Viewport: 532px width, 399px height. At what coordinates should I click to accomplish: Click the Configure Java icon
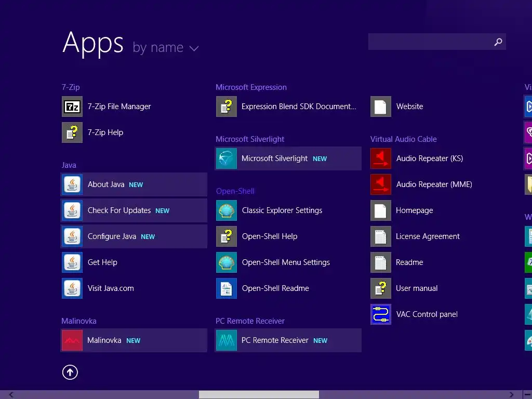tap(72, 236)
